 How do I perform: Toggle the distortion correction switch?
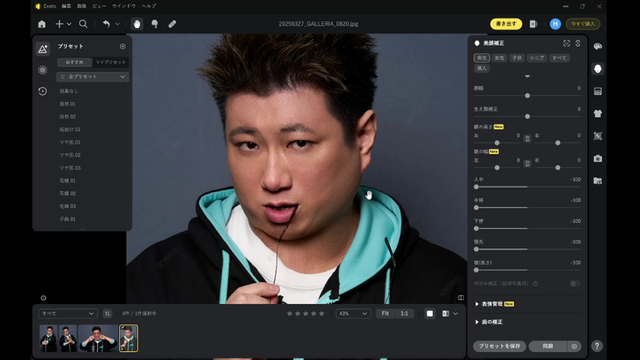pos(575,283)
